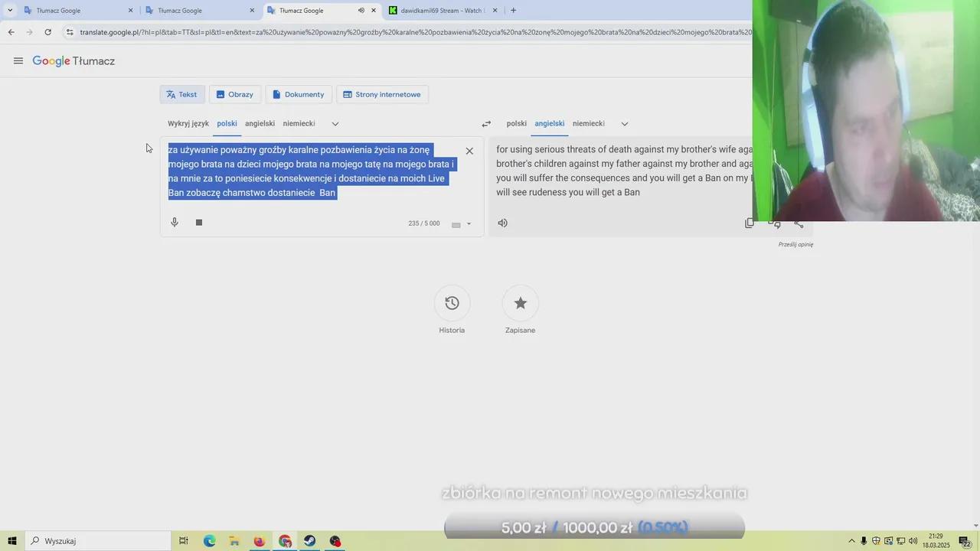This screenshot has width=980, height=551.
Task: Open the Google Translate main menu
Action: (x=18, y=61)
